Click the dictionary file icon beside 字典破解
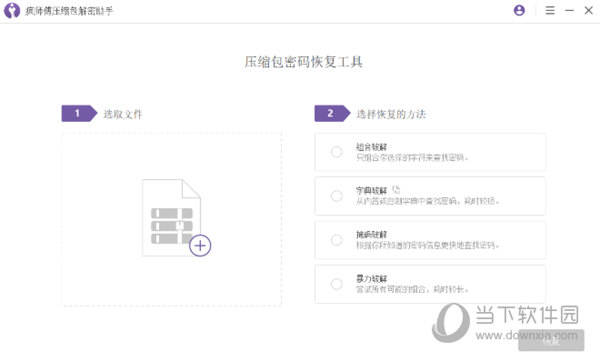The width and height of the screenshot is (600, 362). click(396, 189)
